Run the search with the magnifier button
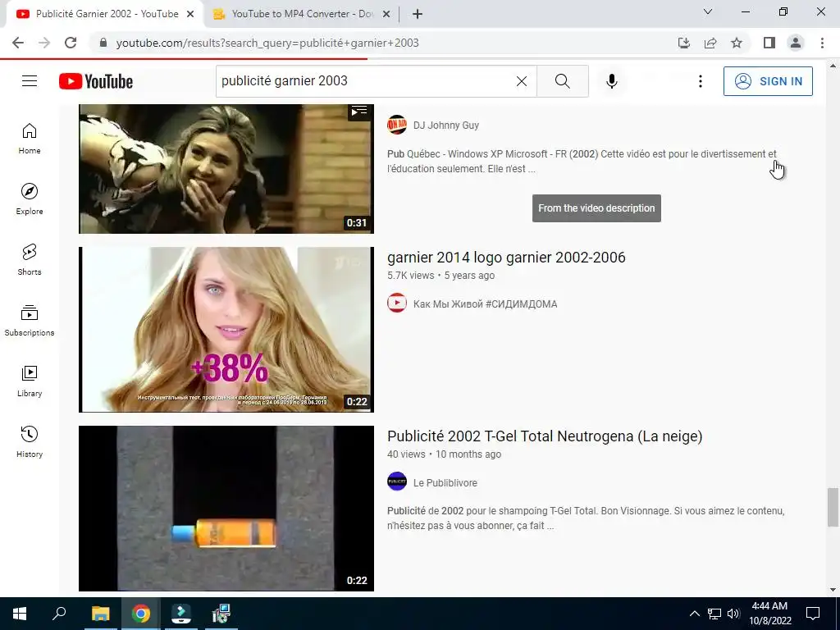Image resolution: width=840 pixels, height=630 pixels. [x=563, y=81]
